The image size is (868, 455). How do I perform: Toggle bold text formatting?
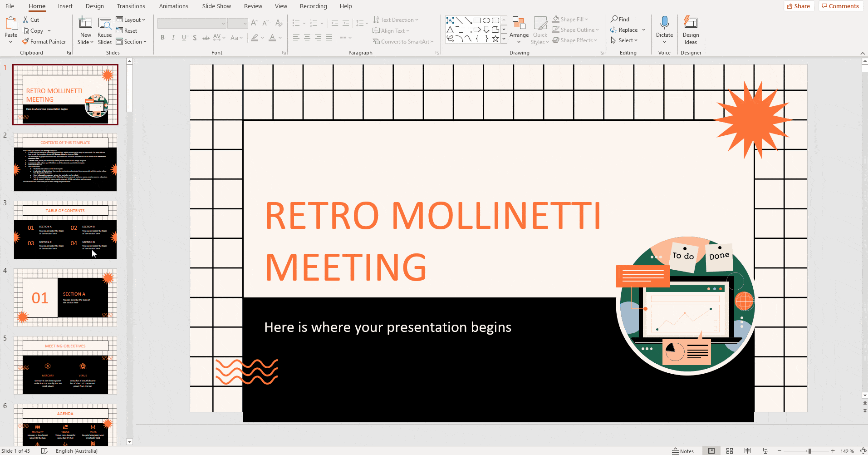pos(162,38)
